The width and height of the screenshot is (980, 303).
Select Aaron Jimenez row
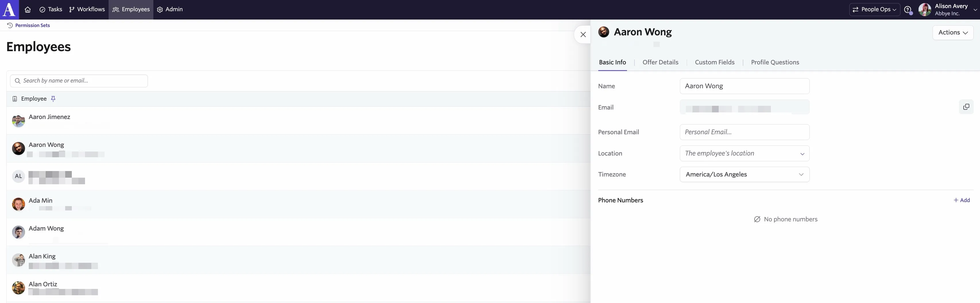(298, 121)
